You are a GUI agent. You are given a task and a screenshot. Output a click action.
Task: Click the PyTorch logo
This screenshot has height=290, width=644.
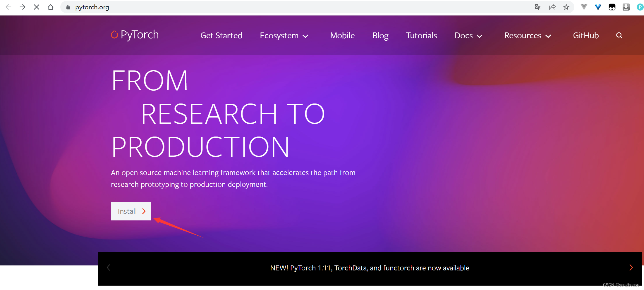(135, 35)
